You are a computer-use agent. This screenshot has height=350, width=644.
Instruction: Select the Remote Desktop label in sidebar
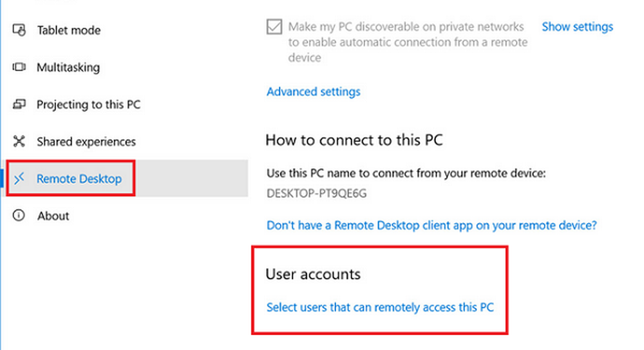point(79,179)
